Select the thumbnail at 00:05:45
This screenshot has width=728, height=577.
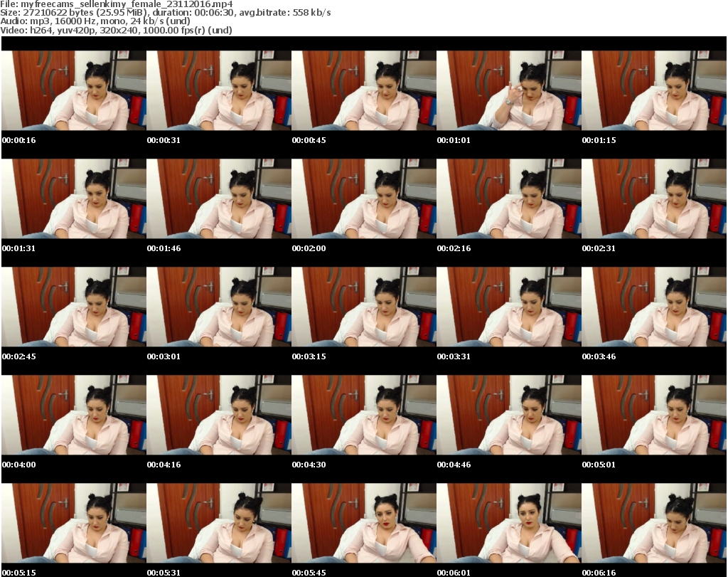(363, 524)
